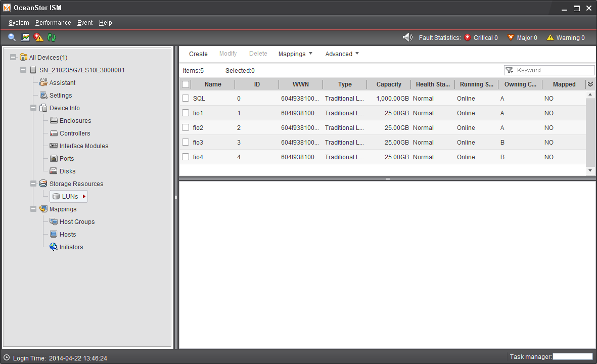Sort by the Mapped column header

pos(564,84)
